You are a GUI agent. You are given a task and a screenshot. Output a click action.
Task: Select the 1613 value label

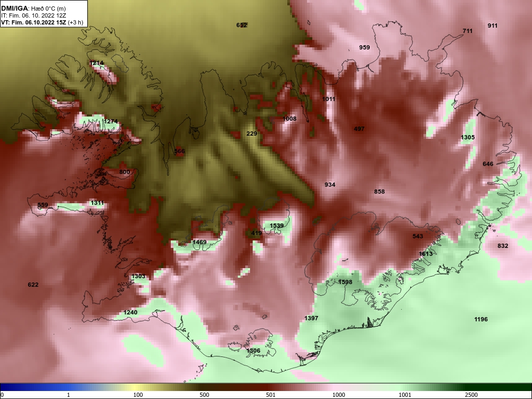coord(426,254)
